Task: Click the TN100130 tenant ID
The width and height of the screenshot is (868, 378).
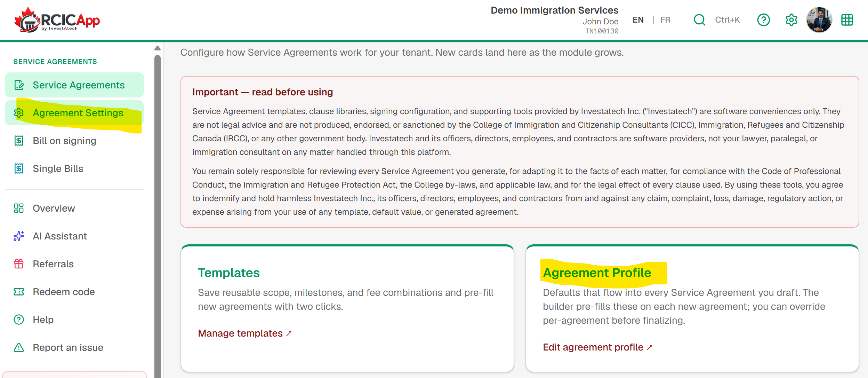Action: [602, 31]
